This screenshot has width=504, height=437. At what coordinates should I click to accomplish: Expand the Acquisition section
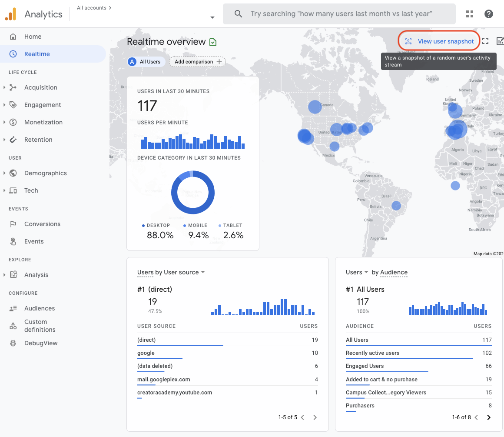pos(4,87)
